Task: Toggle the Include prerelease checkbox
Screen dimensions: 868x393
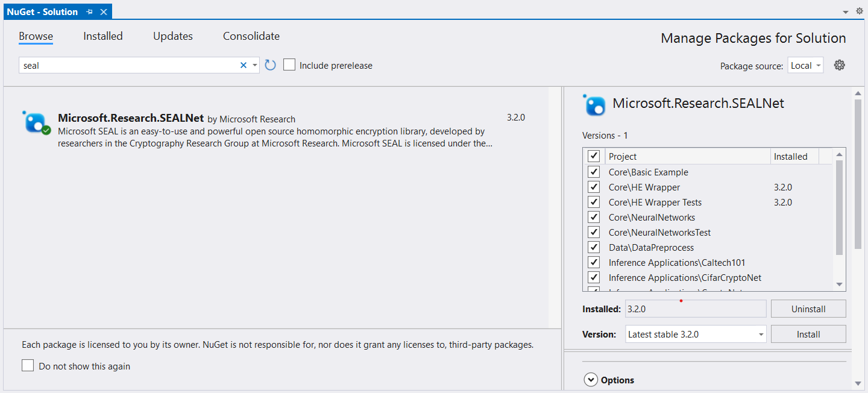Action: coord(289,65)
